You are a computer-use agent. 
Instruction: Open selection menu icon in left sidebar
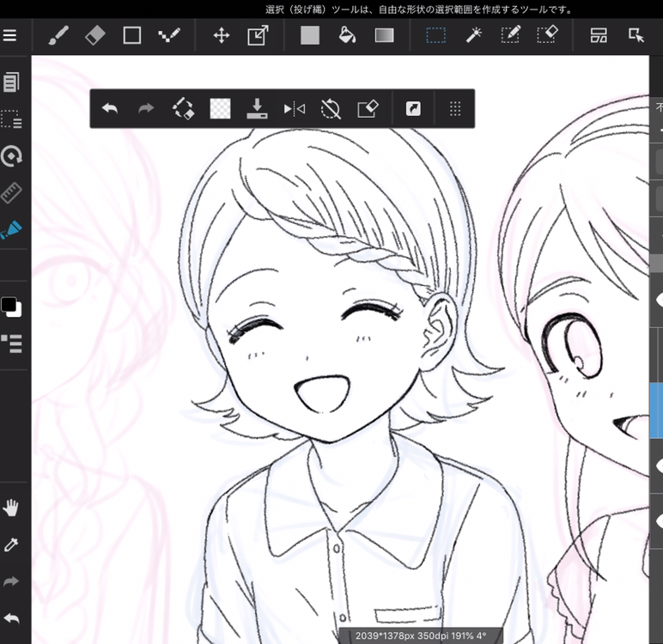pos(11,119)
